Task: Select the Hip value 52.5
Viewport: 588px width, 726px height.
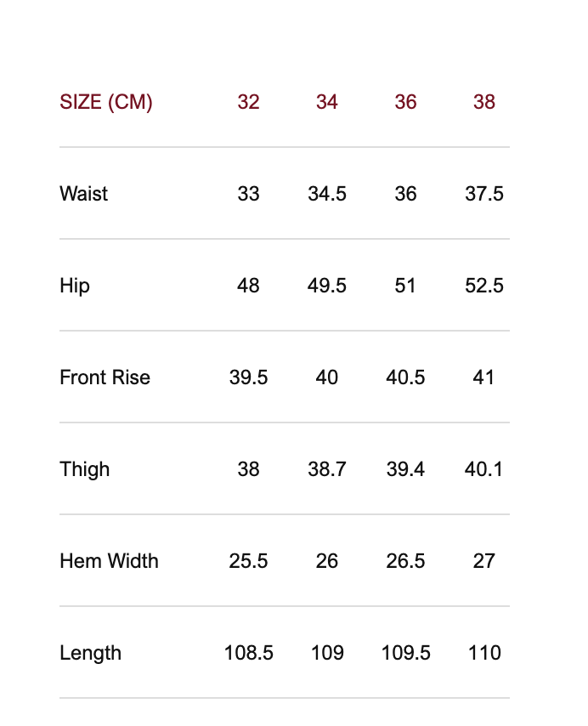Action: coord(484,286)
